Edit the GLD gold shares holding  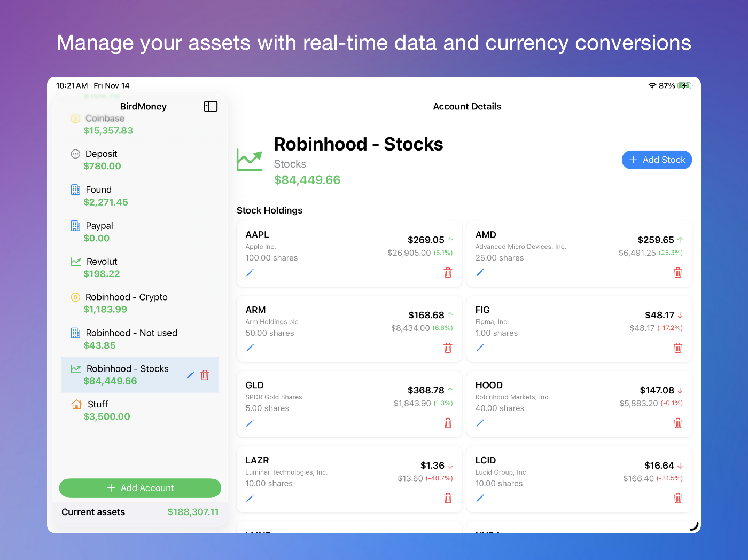pos(250,423)
